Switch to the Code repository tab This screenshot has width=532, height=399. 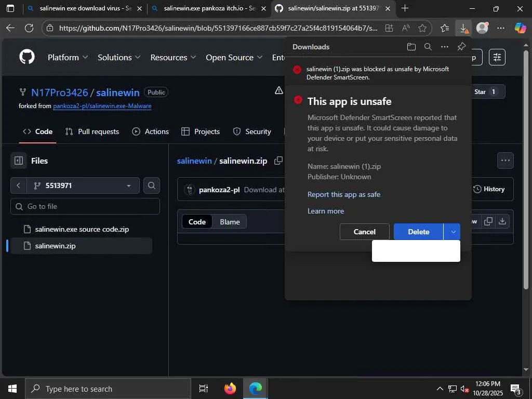coord(37,131)
